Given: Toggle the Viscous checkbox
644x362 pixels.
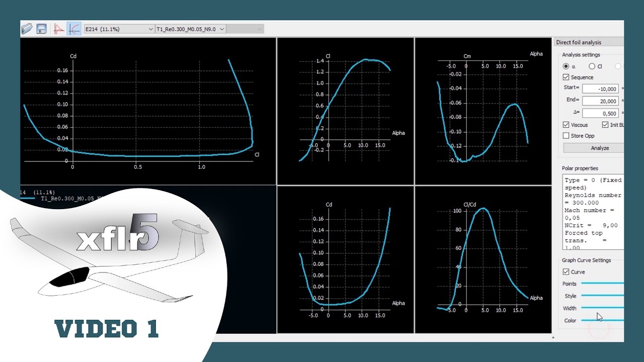Looking at the screenshot, I should (566, 125).
